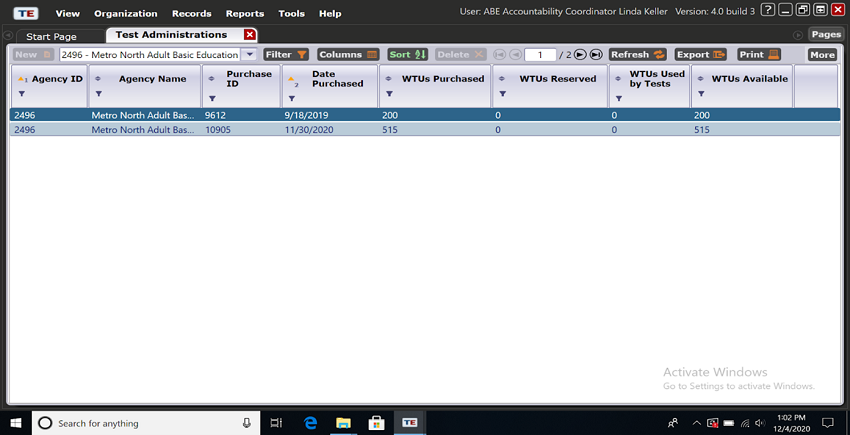Open the More options button
Image resolution: width=850 pixels, height=435 pixels.
[x=822, y=54]
